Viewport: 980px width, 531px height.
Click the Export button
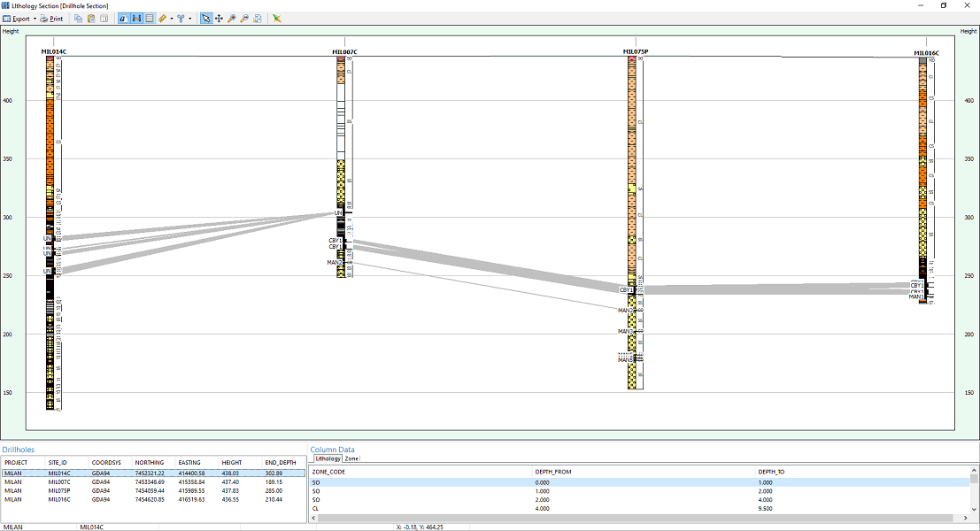[x=17, y=18]
